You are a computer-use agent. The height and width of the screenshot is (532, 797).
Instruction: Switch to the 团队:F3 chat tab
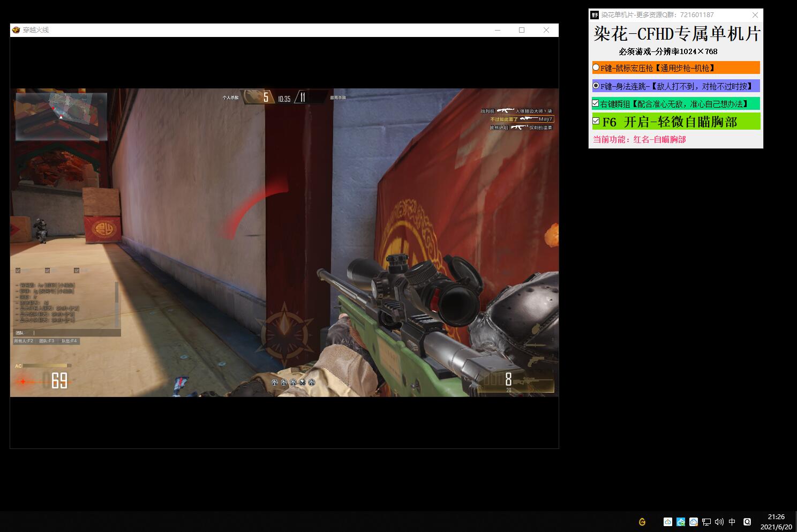(x=47, y=341)
